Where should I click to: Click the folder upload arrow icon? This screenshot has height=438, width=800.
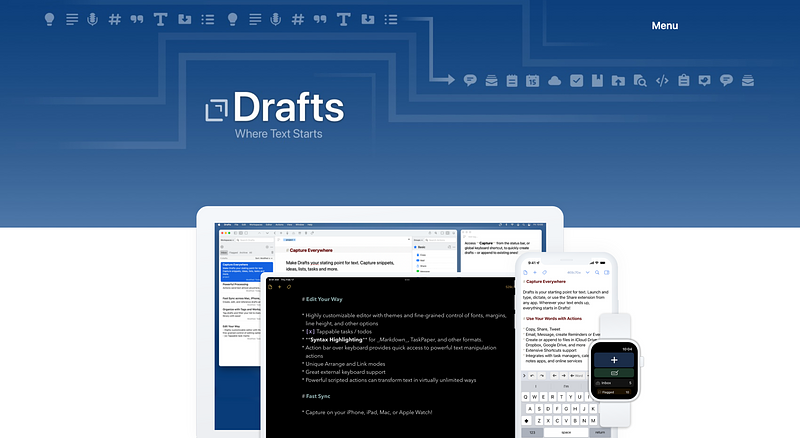pos(618,81)
